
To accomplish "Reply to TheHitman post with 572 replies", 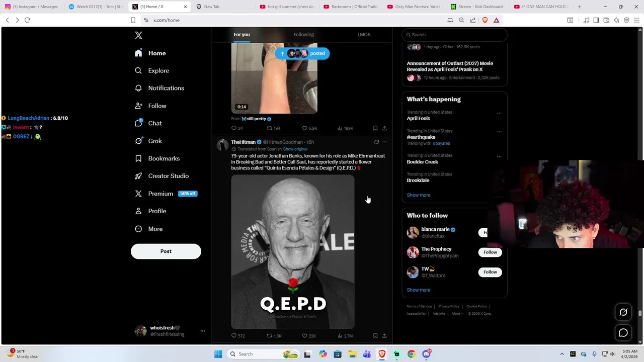I will [238, 336].
